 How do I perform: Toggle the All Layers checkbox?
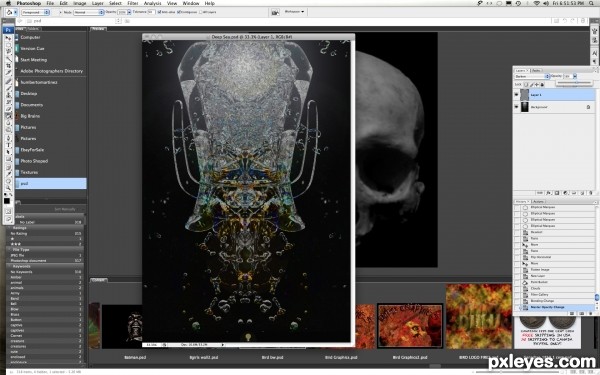[201, 12]
